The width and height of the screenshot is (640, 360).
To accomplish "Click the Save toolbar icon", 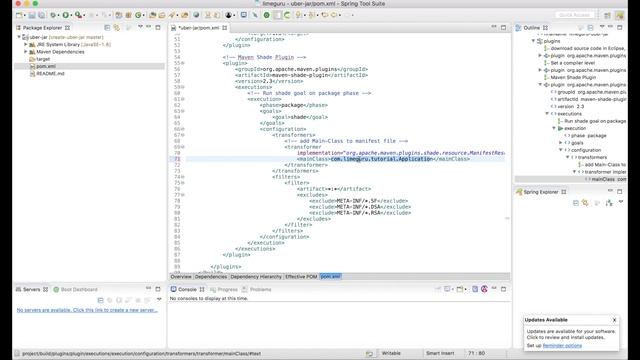I will click(x=32, y=15).
